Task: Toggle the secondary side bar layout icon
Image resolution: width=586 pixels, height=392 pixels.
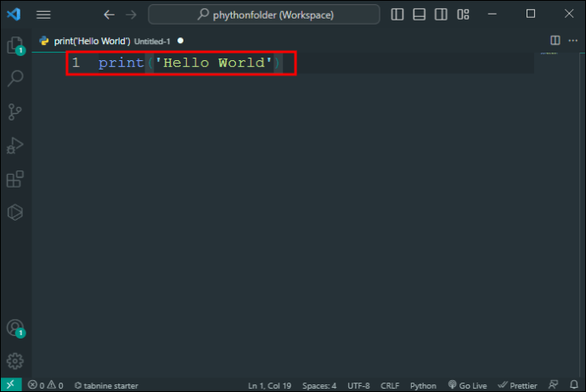Action: [441, 14]
